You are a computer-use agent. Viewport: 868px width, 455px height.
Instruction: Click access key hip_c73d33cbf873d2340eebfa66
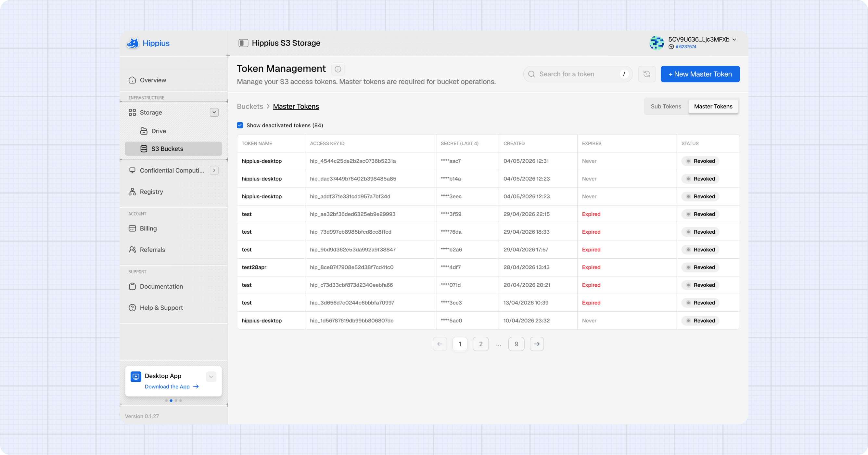click(351, 285)
